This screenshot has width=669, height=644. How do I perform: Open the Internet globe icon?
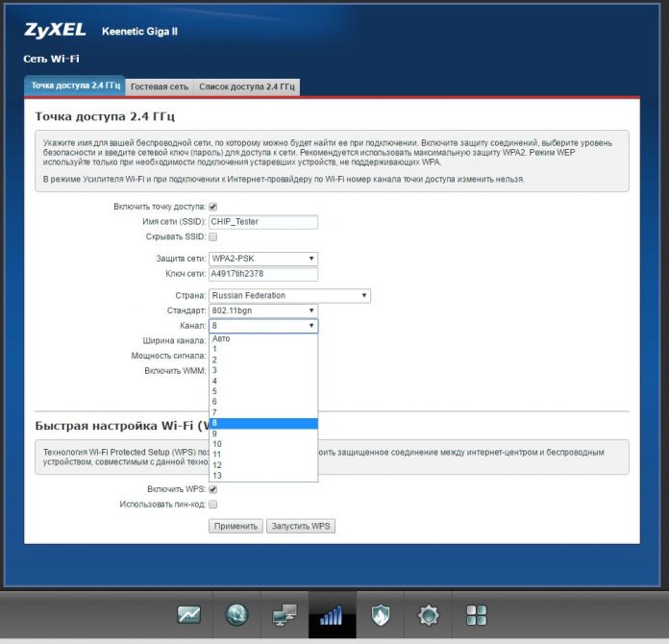pos(236,614)
